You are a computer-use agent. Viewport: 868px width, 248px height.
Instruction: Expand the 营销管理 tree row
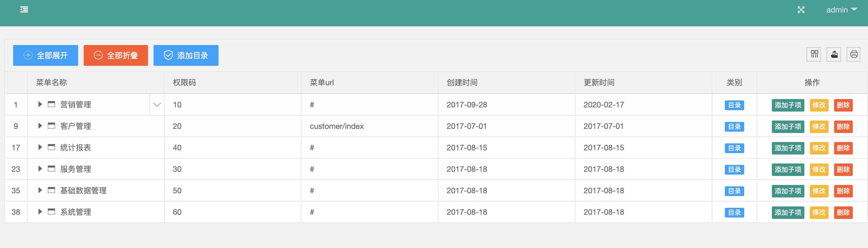pos(40,104)
